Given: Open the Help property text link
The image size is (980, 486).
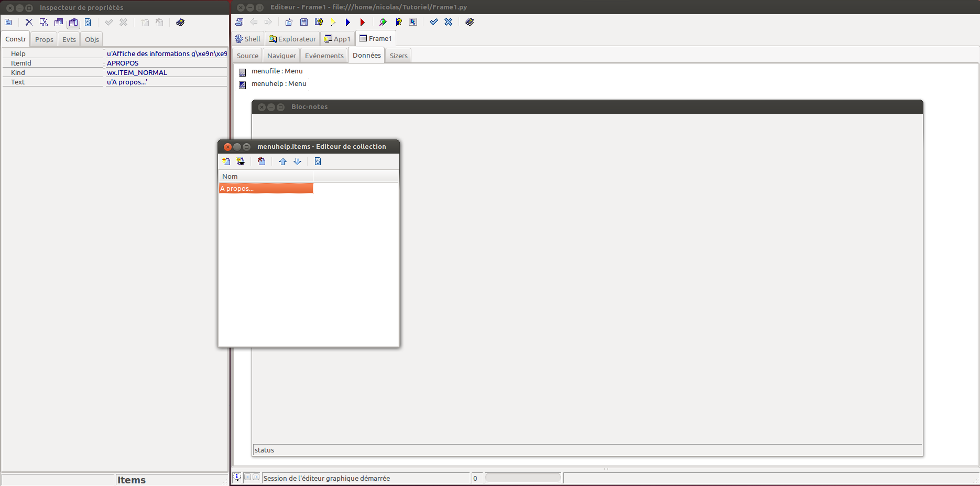Looking at the screenshot, I should click(x=167, y=53).
